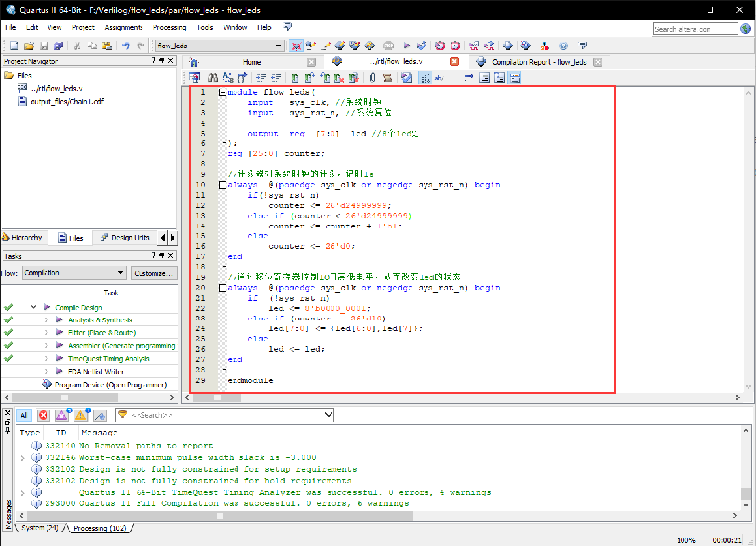Viewport: 756px width, 547px height.
Task: Switch to the Processing (102) messages tab
Action: [x=99, y=528]
